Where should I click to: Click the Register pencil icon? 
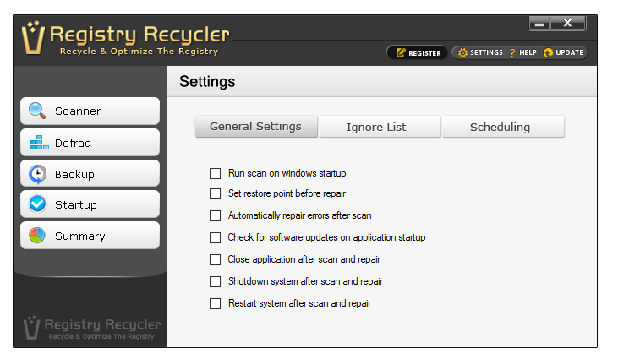pos(401,52)
